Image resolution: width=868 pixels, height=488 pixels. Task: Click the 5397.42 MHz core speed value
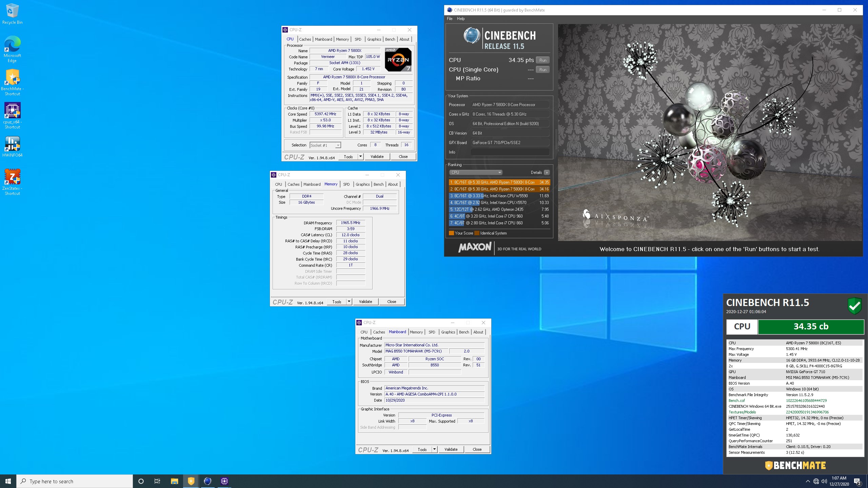pos(325,114)
